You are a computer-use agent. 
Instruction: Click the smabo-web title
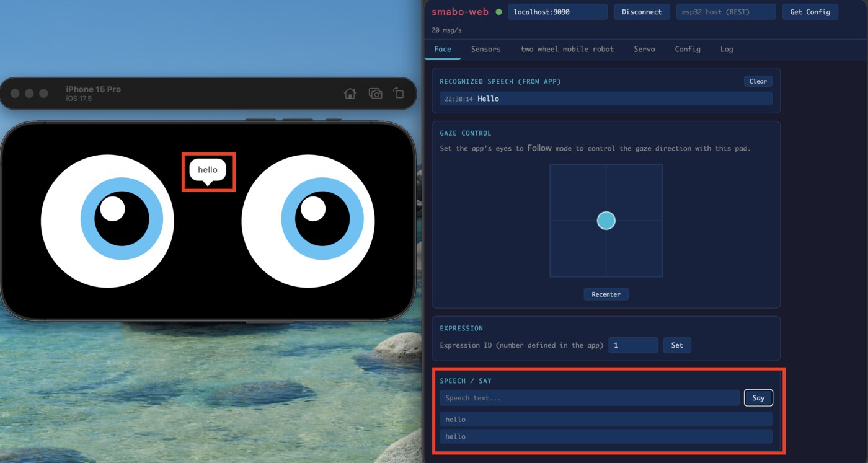pos(460,12)
